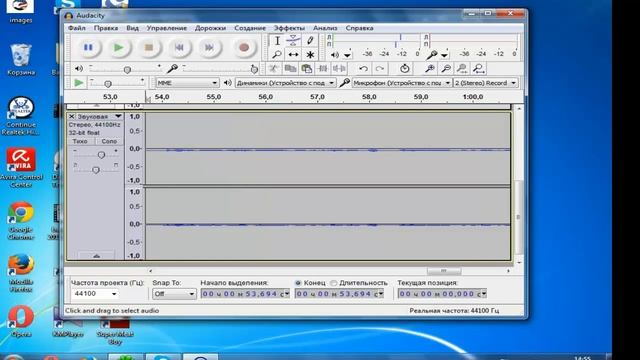This screenshot has width=640, height=360.
Task: Click the Paste icon
Action: 307,69
